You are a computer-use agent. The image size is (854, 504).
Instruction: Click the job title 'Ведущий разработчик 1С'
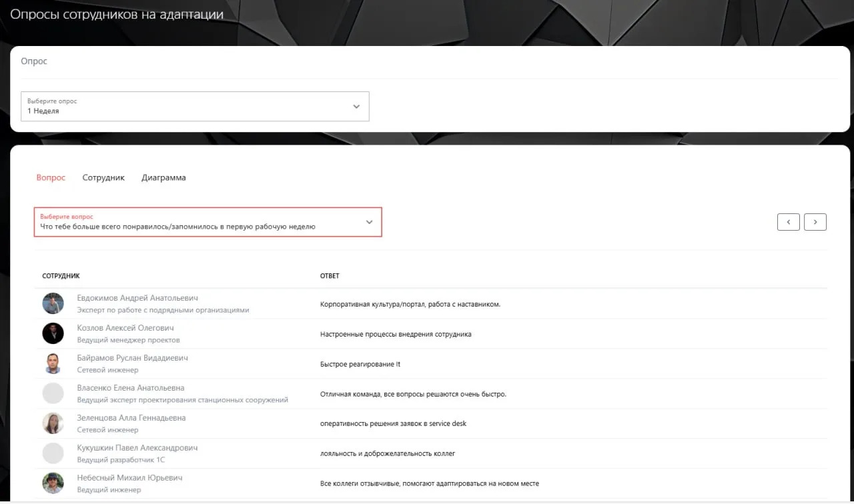point(119,460)
